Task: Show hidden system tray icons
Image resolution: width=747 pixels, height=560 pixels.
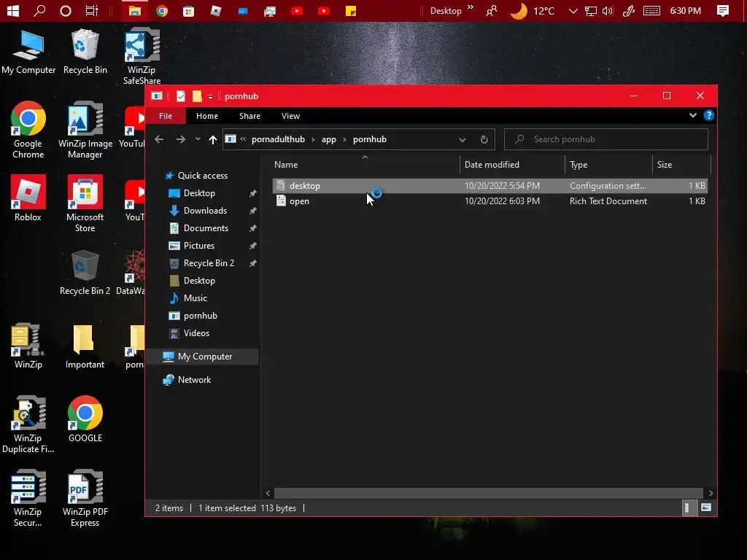Action: click(x=573, y=10)
